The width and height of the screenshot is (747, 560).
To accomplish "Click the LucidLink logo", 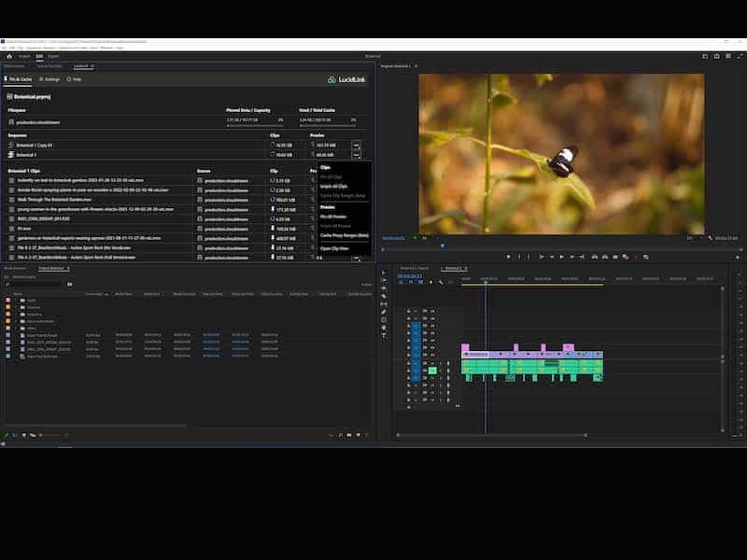I will (x=345, y=79).
